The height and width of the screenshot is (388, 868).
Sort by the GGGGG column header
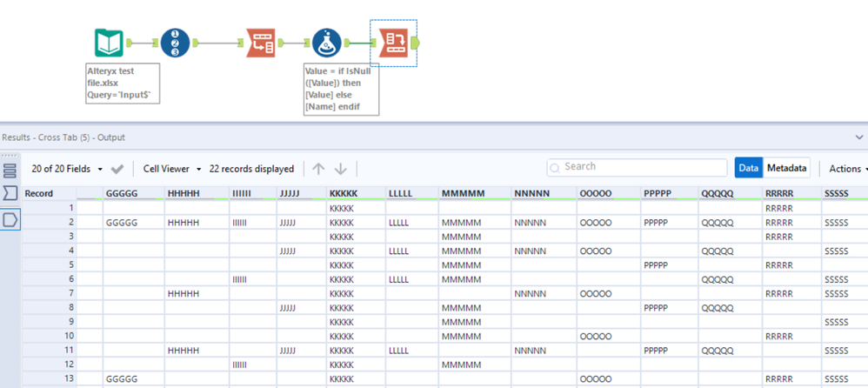pyautogui.click(x=133, y=193)
